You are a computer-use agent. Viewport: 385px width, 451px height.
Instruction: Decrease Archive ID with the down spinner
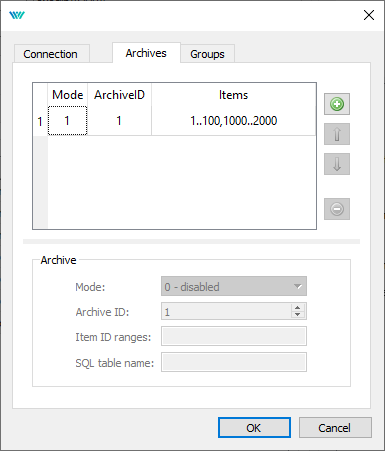(x=297, y=315)
